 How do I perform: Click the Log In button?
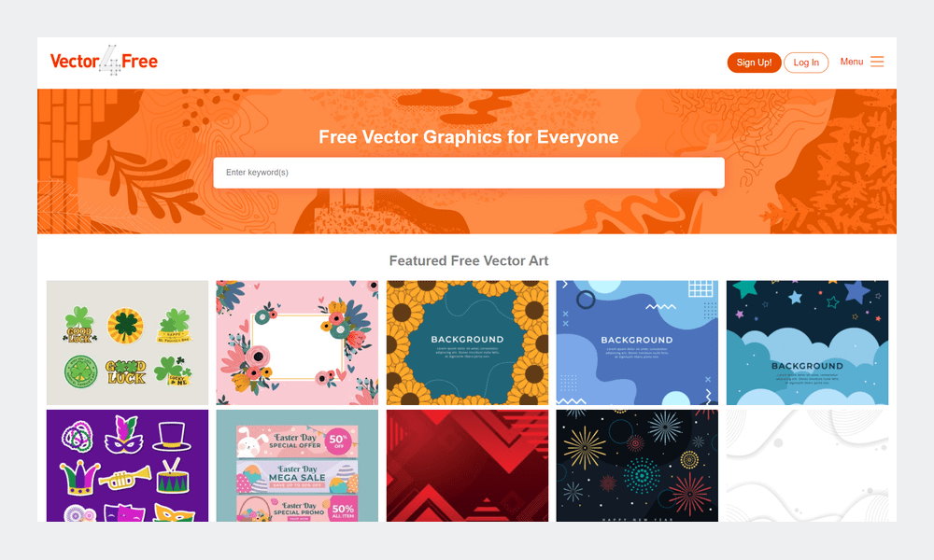coord(806,62)
